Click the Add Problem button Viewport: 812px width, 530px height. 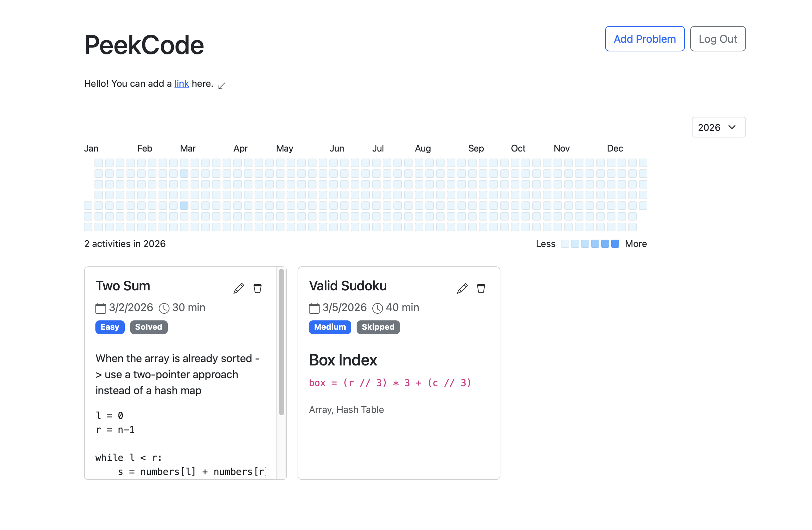click(x=645, y=39)
